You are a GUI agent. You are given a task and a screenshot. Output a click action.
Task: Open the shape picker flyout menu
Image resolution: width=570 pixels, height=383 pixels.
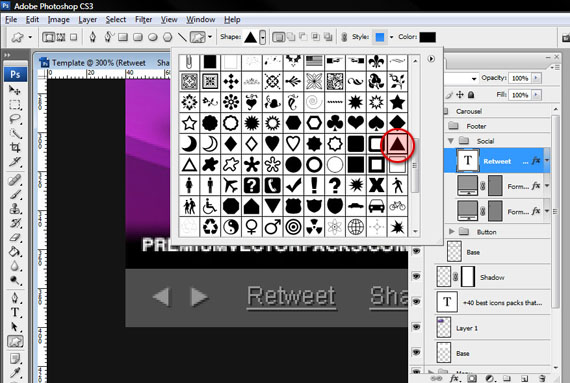(431, 59)
